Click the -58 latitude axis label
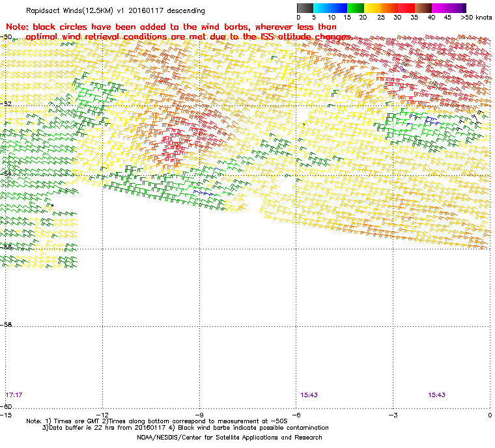 [6, 324]
